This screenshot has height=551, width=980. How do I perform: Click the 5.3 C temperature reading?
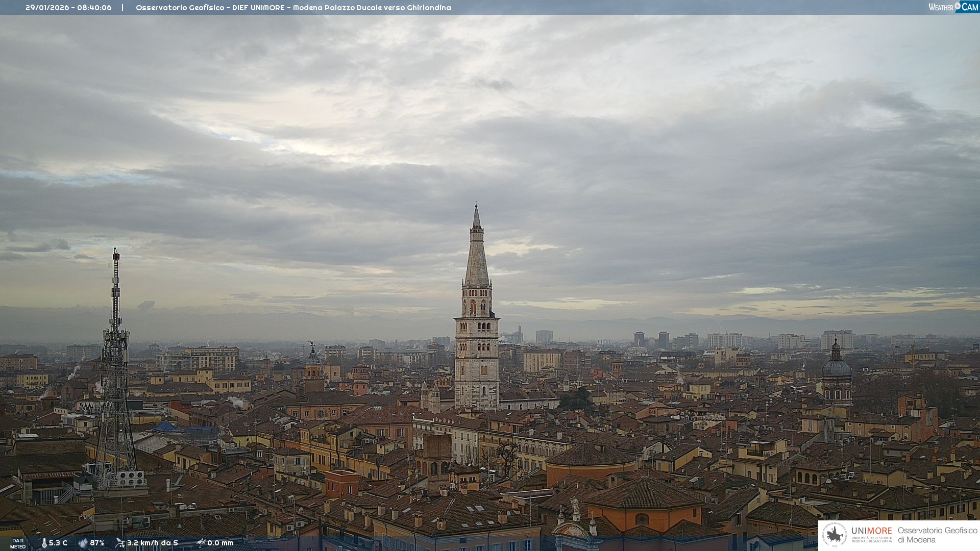click(x=58, y=543)
